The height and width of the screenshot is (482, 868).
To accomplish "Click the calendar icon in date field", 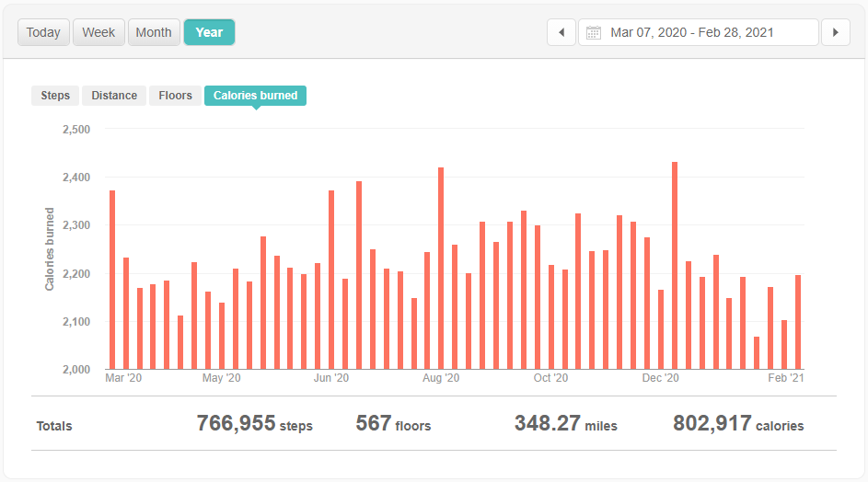I will click(594, 33).
